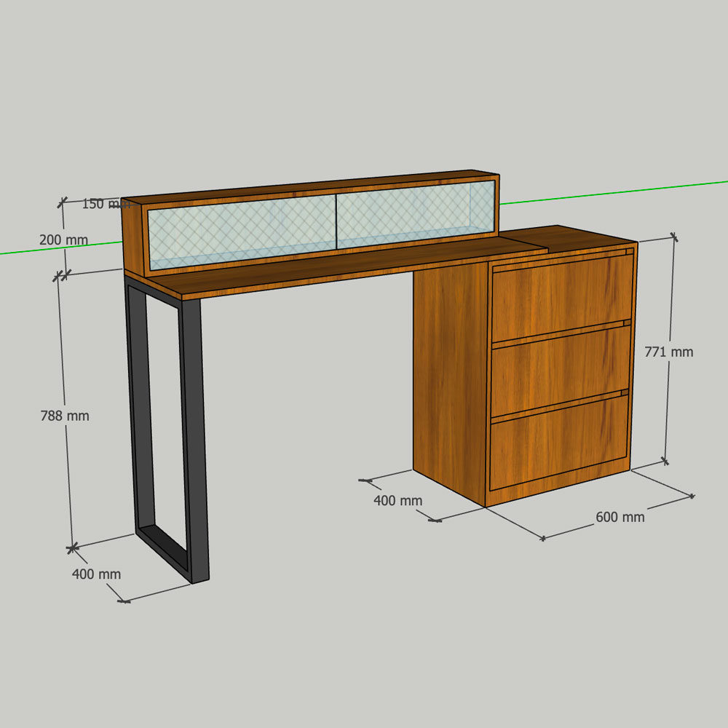Click the 788 mm height dimension label
Screen dimensions: 728x728
[64, 416]
